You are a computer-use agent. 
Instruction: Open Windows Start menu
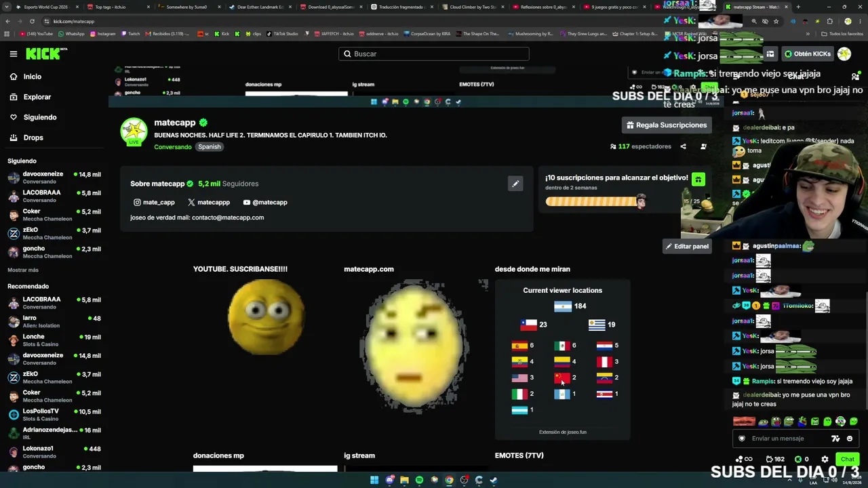point(374,480)
